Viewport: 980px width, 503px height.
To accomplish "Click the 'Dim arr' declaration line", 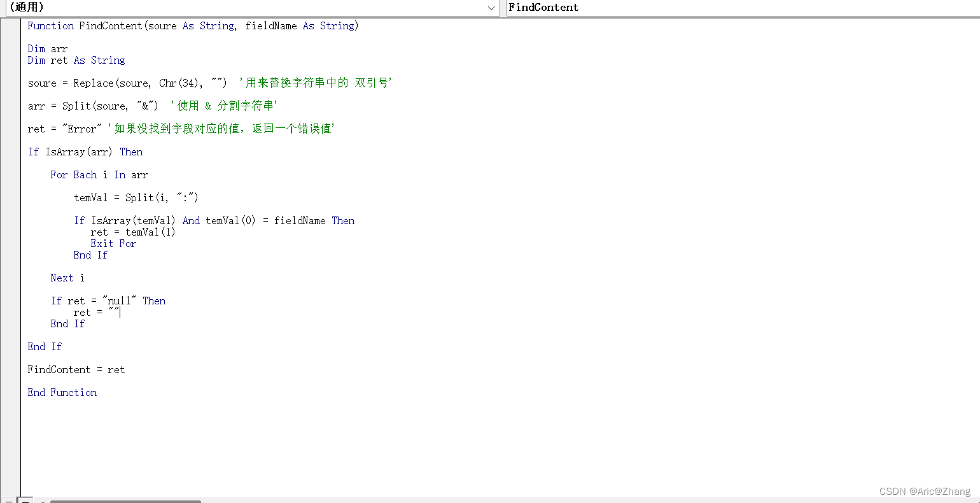I will [48, 48].
